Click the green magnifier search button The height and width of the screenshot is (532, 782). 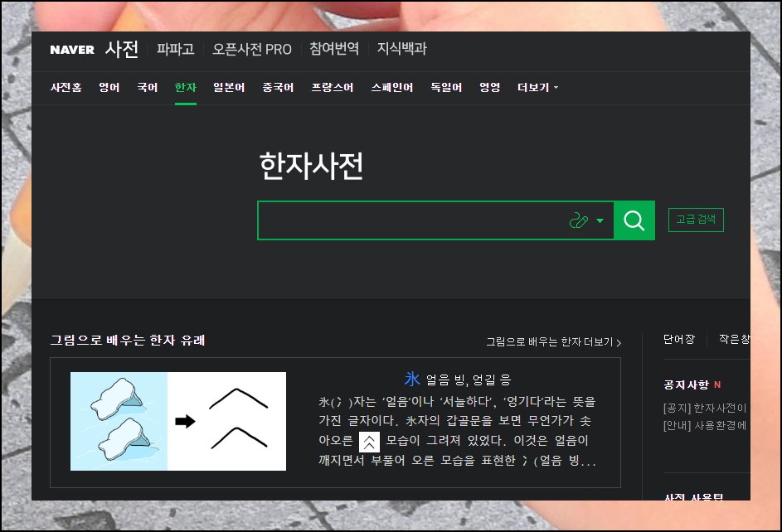tap(634, 220)
